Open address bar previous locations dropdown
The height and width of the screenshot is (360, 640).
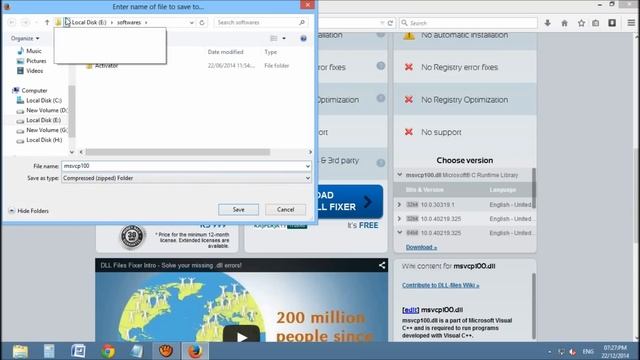tap(191, 22)
